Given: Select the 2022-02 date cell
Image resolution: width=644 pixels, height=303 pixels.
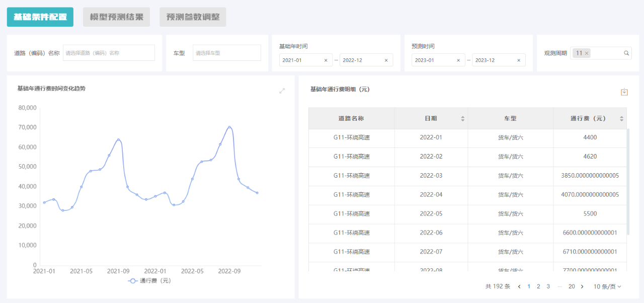Looking at the screenshot, I should pyautogui.click(x=431, y=157).
